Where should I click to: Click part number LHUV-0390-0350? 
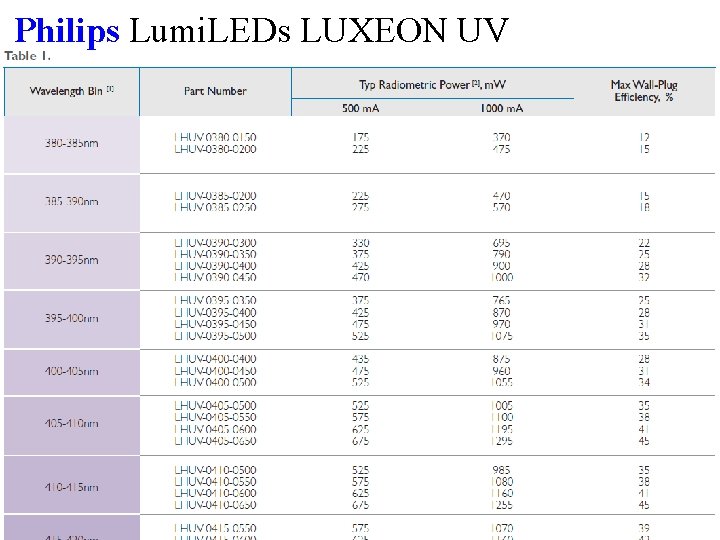(215, 254)
